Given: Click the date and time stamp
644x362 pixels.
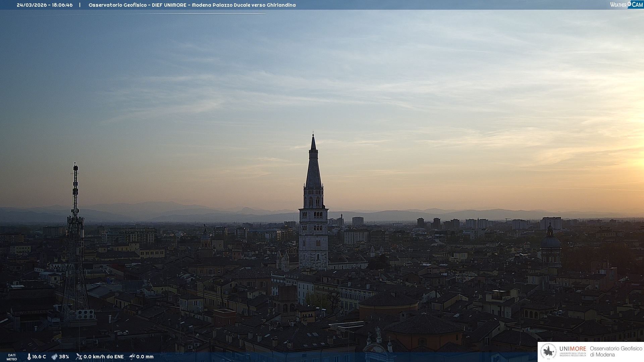Looking at the screenshot, I should coord(45,5).
